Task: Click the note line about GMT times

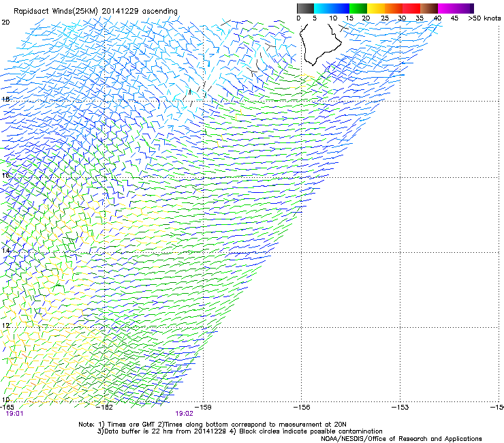Action: coord(212,425)
